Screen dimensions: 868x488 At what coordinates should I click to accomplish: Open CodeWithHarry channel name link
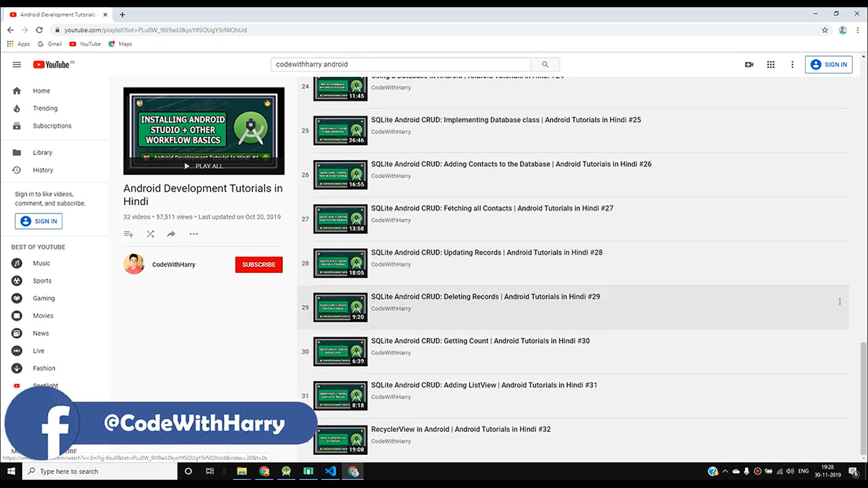[x=174, y=265]
